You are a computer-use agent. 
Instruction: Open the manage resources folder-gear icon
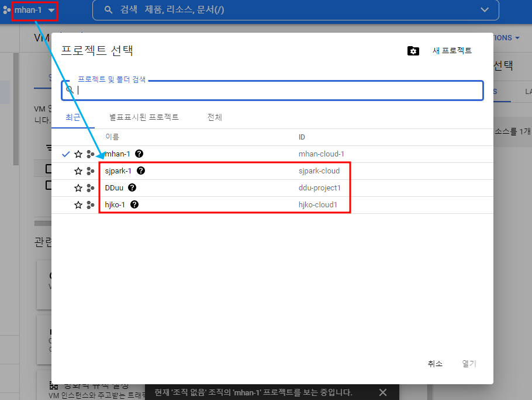(x=413, y=51)
